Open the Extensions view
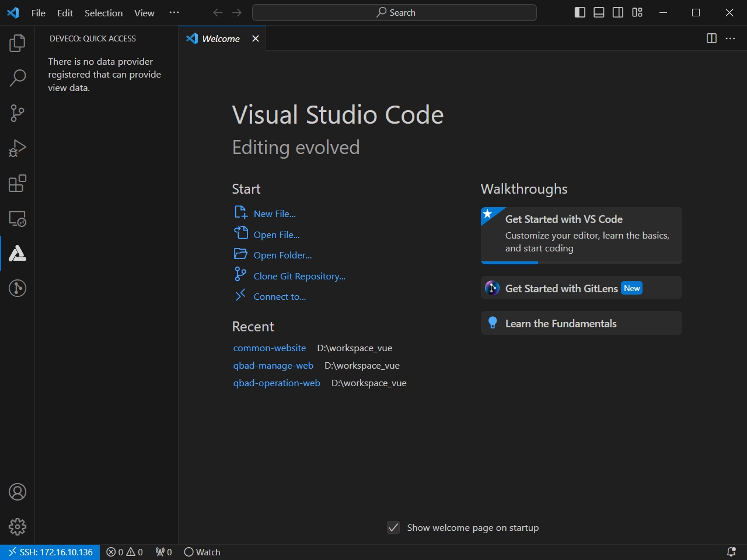The image size is (747, 560). (x=18, y=183)
